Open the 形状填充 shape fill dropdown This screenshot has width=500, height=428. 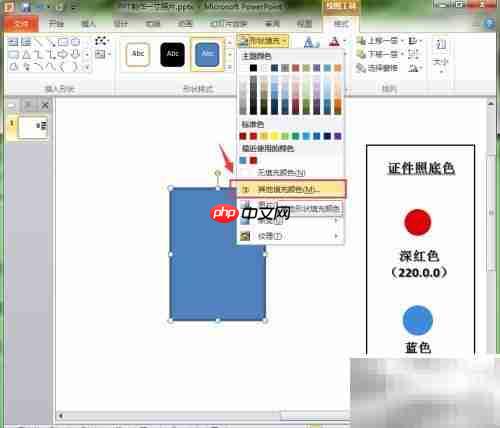pos(263,41)
